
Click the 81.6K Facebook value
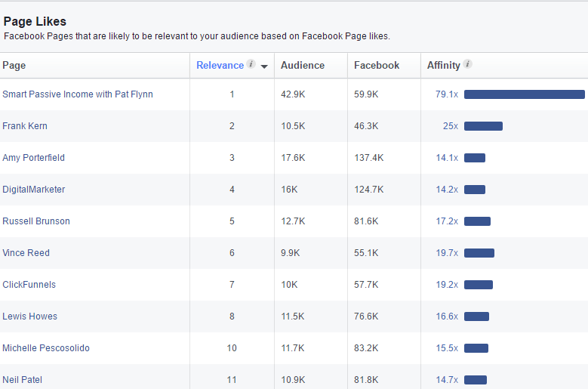click(x=366, y=221)
